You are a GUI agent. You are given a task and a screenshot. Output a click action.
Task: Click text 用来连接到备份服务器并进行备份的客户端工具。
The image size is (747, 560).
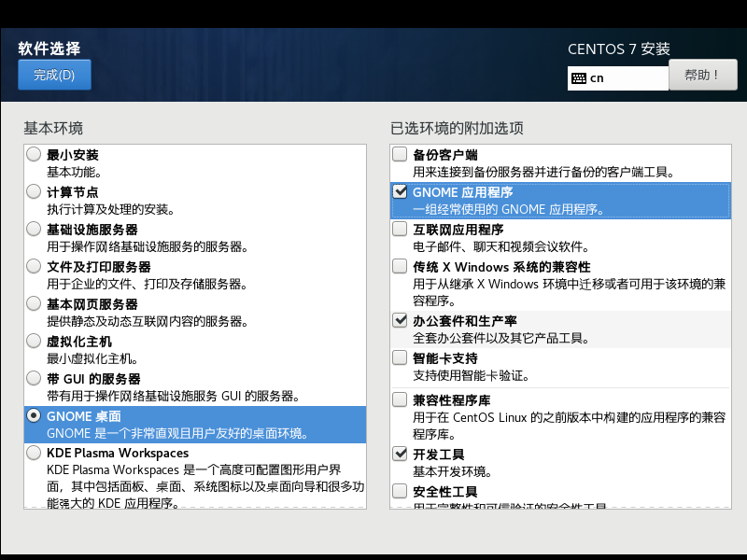(543, 172)
